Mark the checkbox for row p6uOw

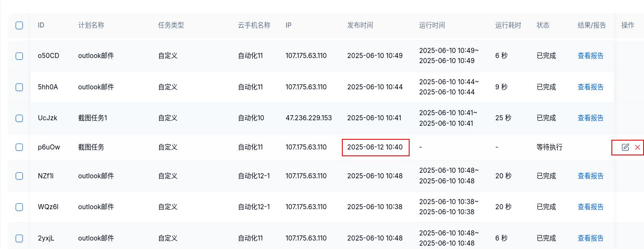19,147
